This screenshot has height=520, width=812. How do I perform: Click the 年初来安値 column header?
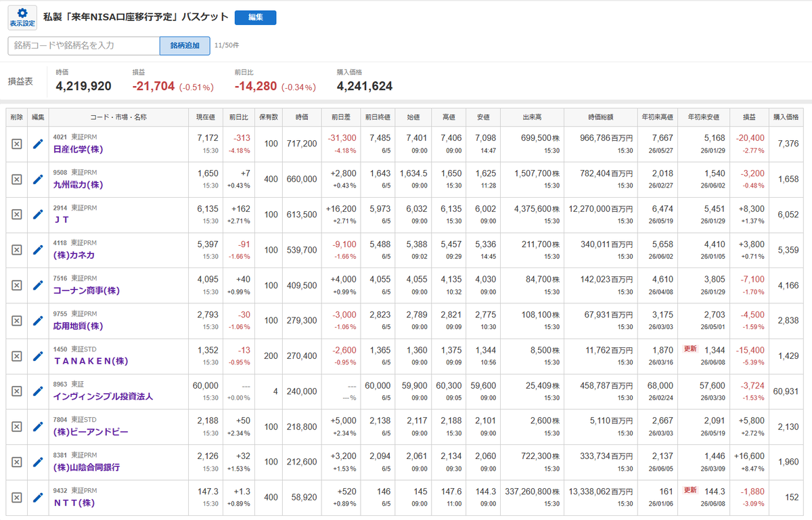(704, 117)
